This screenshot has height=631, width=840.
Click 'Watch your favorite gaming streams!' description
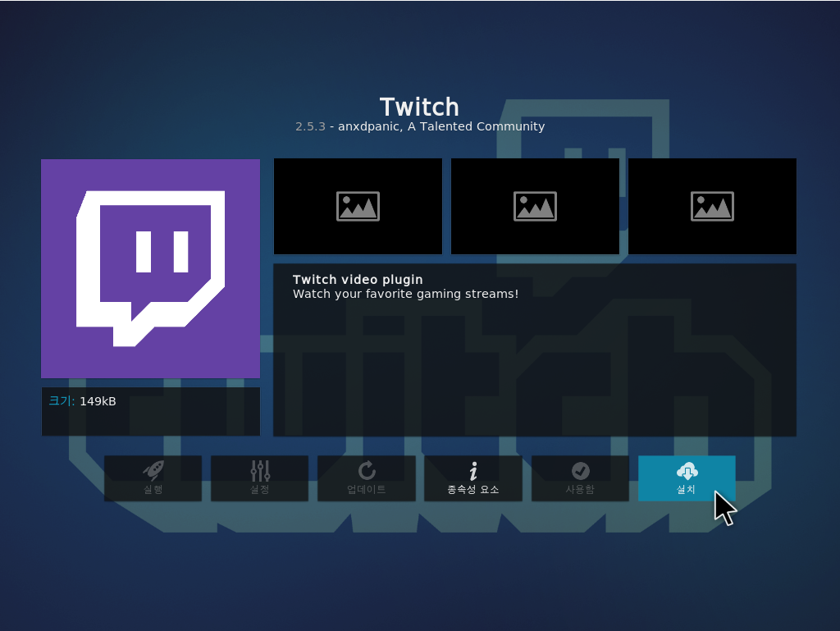click(x=405, y=294)
